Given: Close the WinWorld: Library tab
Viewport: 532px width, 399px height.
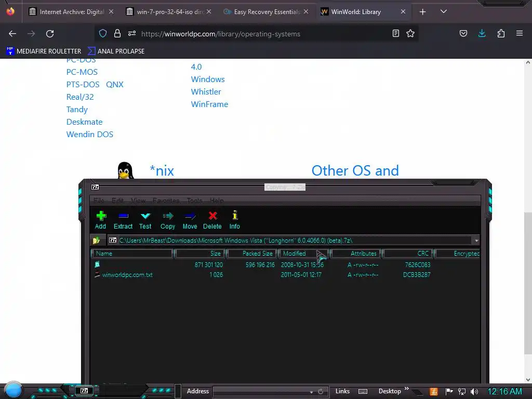Looking at the screenshot, I should [403, 11].
